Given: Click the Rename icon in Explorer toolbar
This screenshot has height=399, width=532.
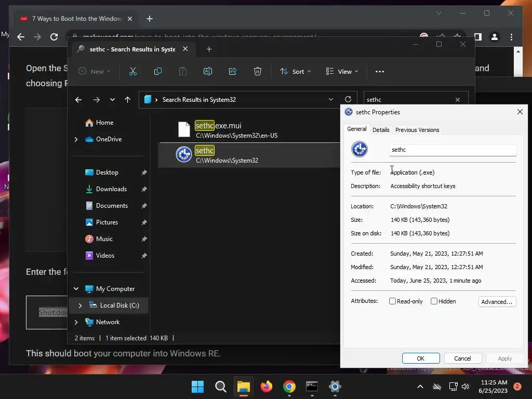Looking at the screenshot, I should point(208,71).
